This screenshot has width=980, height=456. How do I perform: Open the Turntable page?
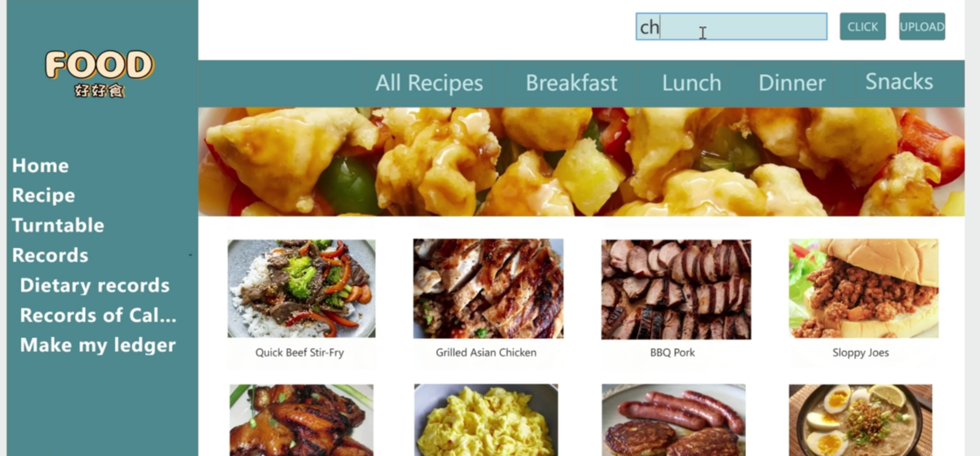[58, 225]
